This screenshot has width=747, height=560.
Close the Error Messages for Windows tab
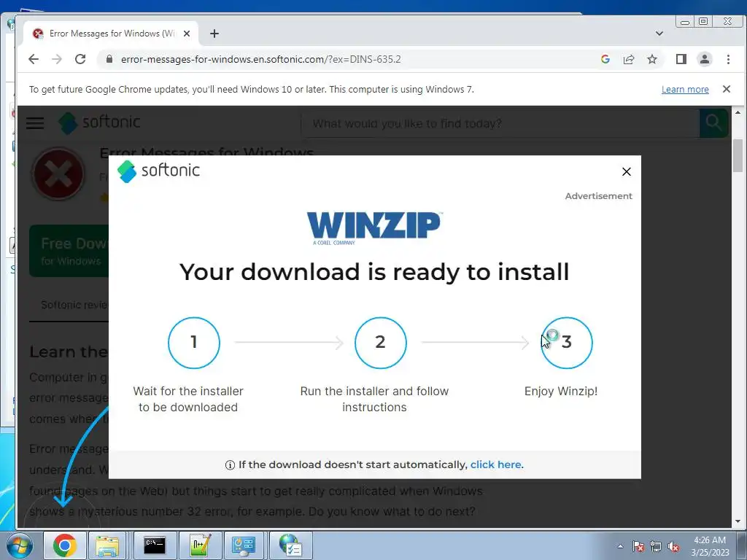pos(187,34)
